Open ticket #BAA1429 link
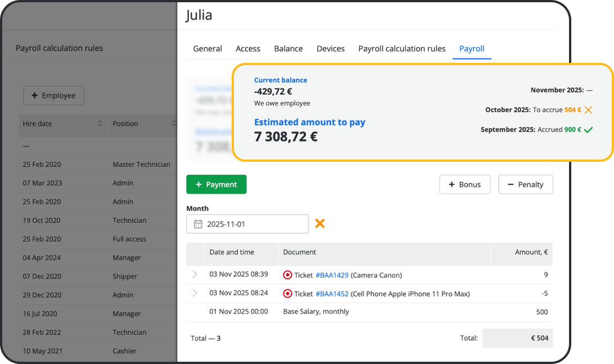Viewport: 614px width, 364px height. 332,275
